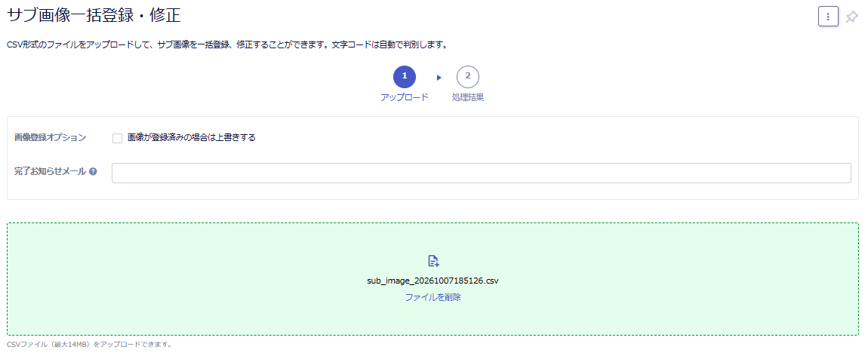868x362 pixels.
Task: Focus the 完了お知らせメール input field
Action: click(481, 173)
